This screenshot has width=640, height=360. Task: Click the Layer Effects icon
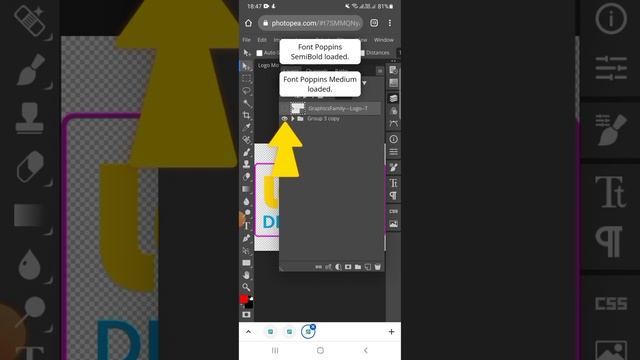(x=328, y=267)
